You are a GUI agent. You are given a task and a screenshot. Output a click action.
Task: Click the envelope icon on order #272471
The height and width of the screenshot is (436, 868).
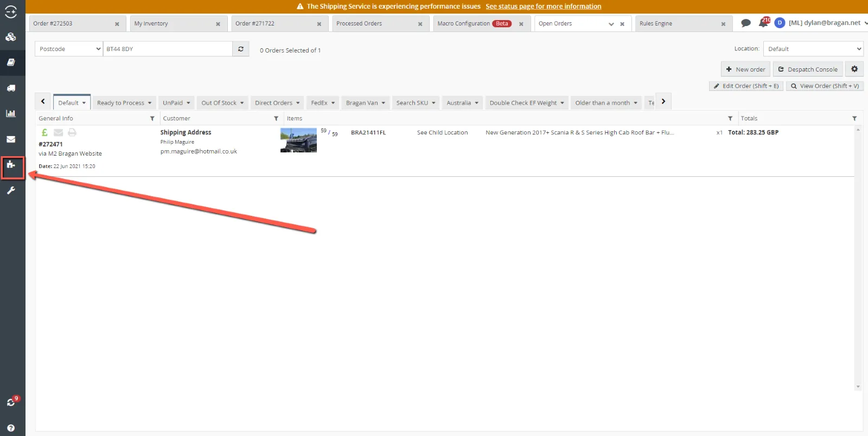(58, 132)
